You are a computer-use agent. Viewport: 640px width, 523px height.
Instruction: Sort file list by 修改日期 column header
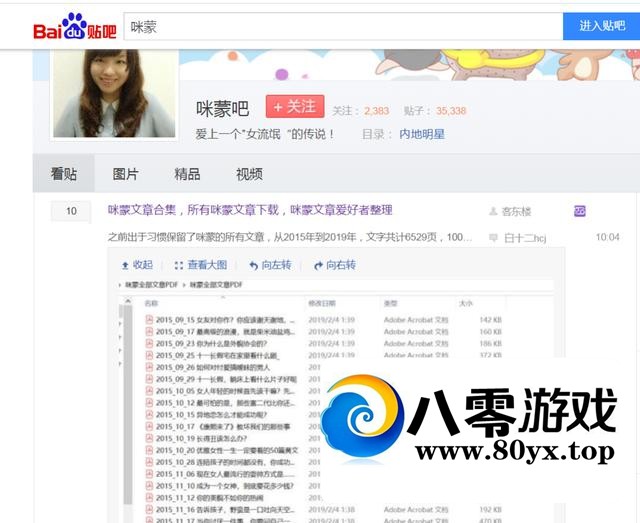pyautogui.click(x=322, y=303)
